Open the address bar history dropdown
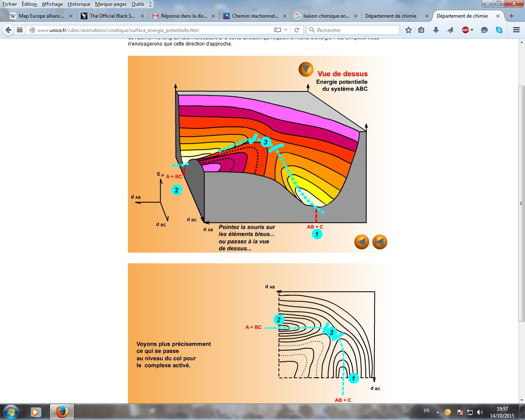Viewport: 525px width, 420px height. click(x=286, y=30)
